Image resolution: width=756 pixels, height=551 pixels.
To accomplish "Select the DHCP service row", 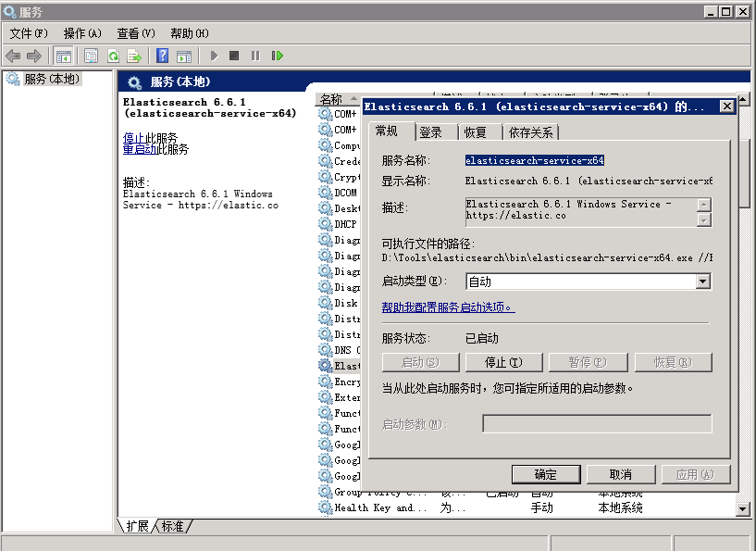I will 339,224.
